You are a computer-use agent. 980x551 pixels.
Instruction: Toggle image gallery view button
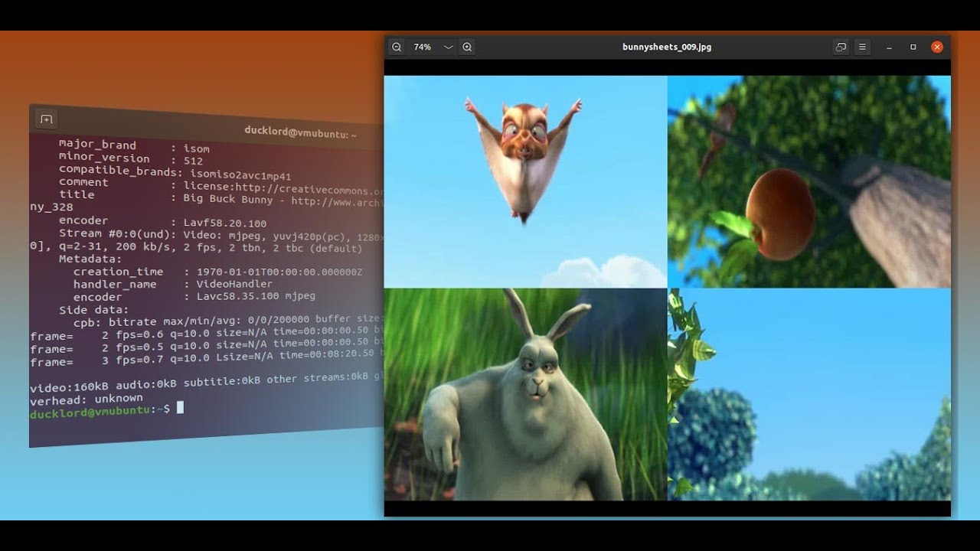841,47
